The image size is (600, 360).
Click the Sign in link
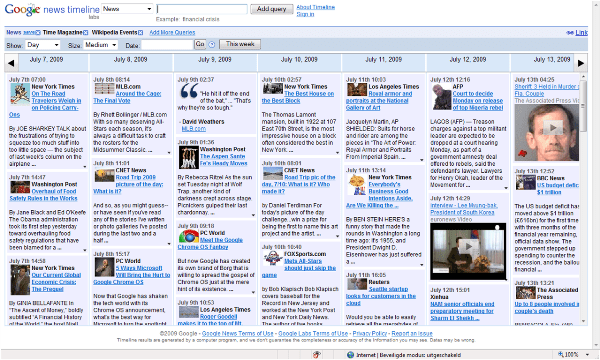click(305, 14)
